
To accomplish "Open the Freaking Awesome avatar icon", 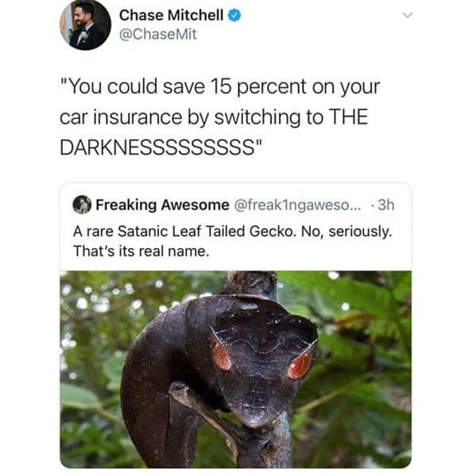I will point(82,205).
